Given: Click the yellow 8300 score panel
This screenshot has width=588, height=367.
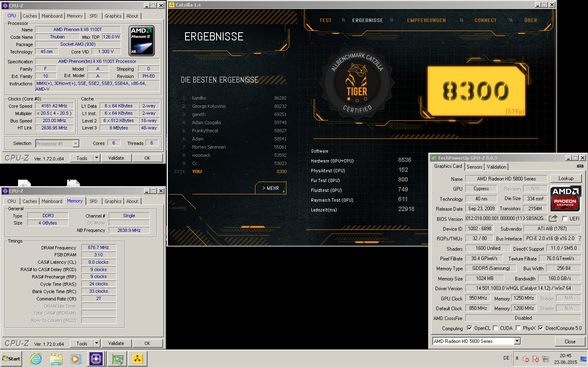Looking at the screenshot, I should (476, 91).
